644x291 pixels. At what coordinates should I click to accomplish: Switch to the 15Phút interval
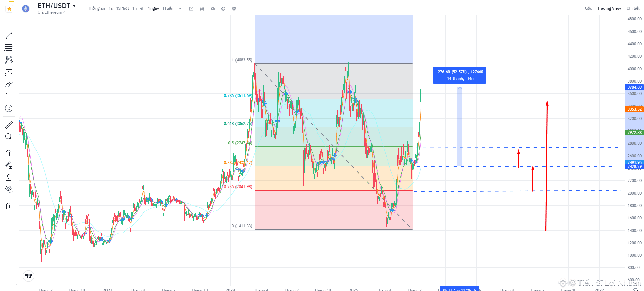[x=122, y=8]
